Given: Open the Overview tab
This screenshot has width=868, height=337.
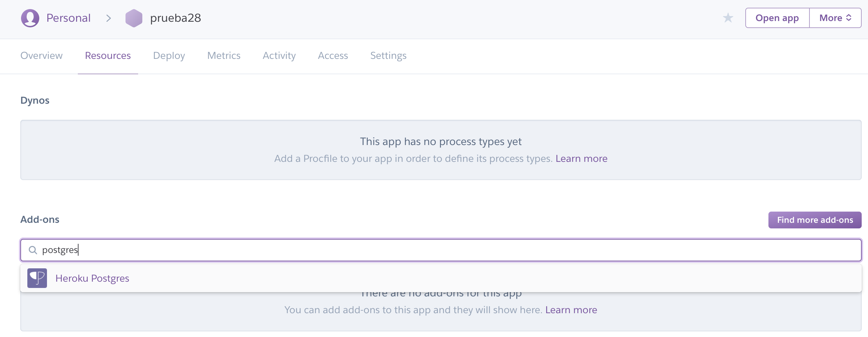Looking at the screenshot, I should tap(41, 56).
